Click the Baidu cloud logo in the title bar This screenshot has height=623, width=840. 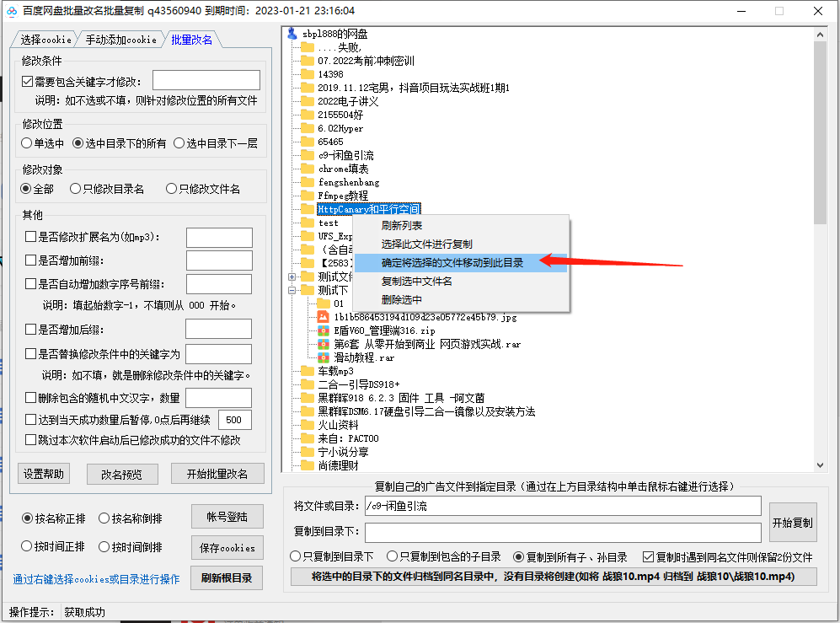click(x=10, y=11)
